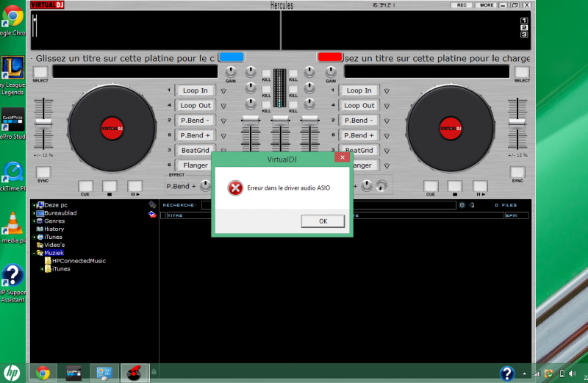Open dropdown arrow beside right P.Bend -
588x383 pixels.
pyautogui.click(x=387, y=121)
